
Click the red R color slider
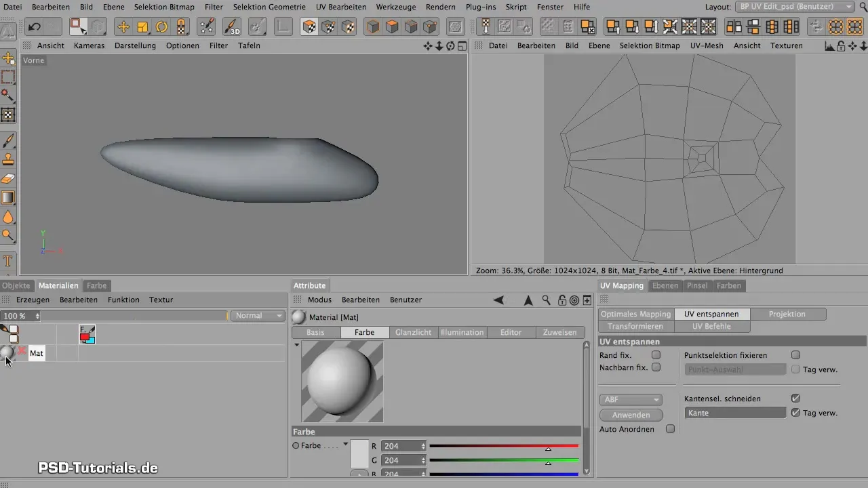pos(504,446)
